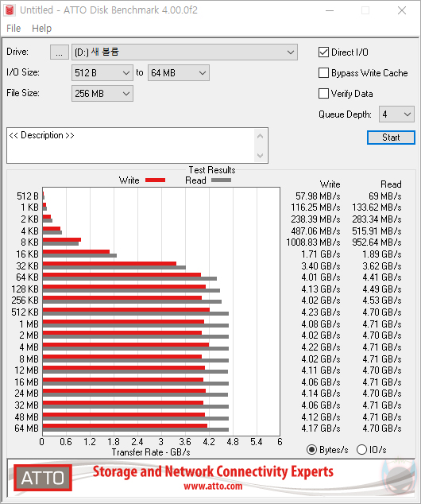Click the 48 MB row label
421x504 pixels.
pos(27,417)
